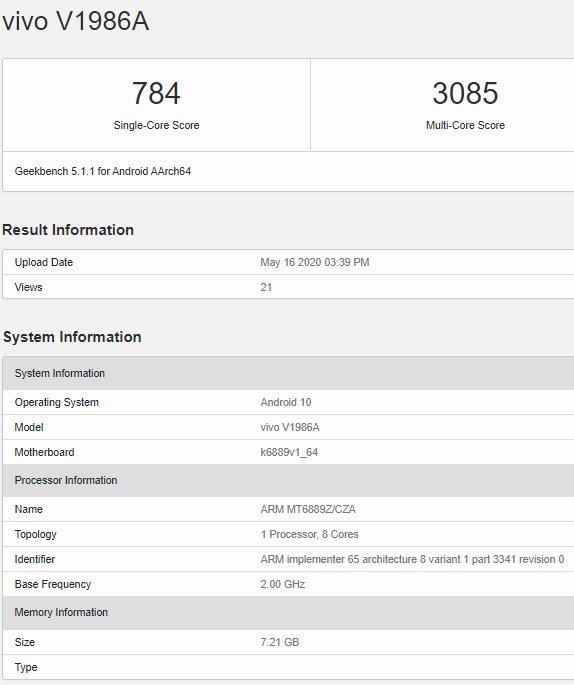Select the processor 'Name' label

pos(28,509)
